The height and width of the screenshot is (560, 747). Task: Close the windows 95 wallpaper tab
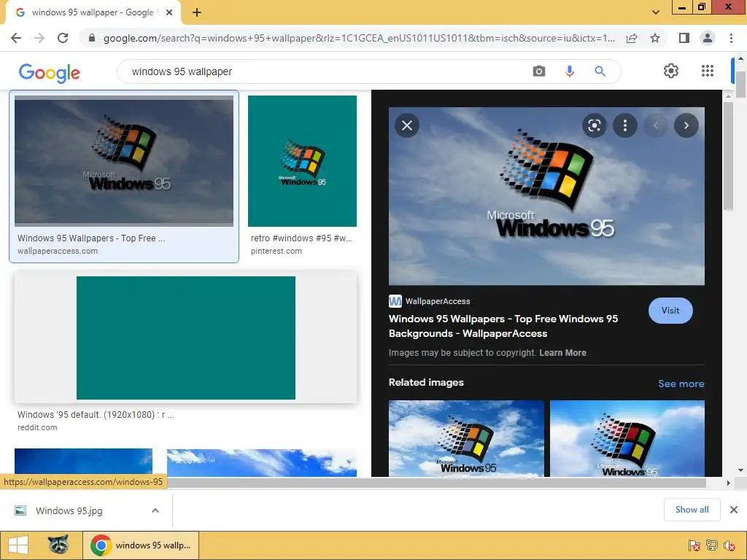169,12
